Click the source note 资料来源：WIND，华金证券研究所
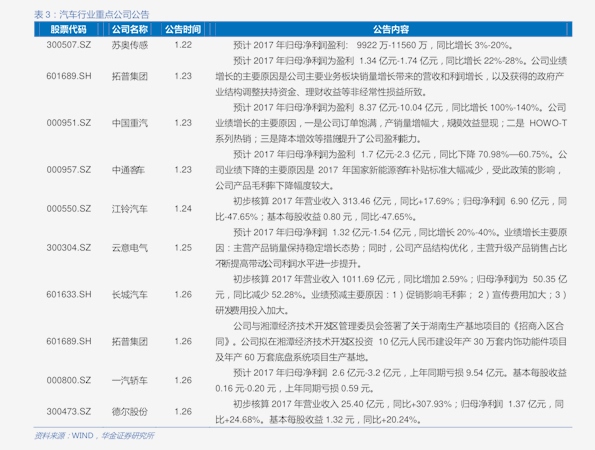Image resolution: width=595 pixels, height=450 pixels. [94, 436]
